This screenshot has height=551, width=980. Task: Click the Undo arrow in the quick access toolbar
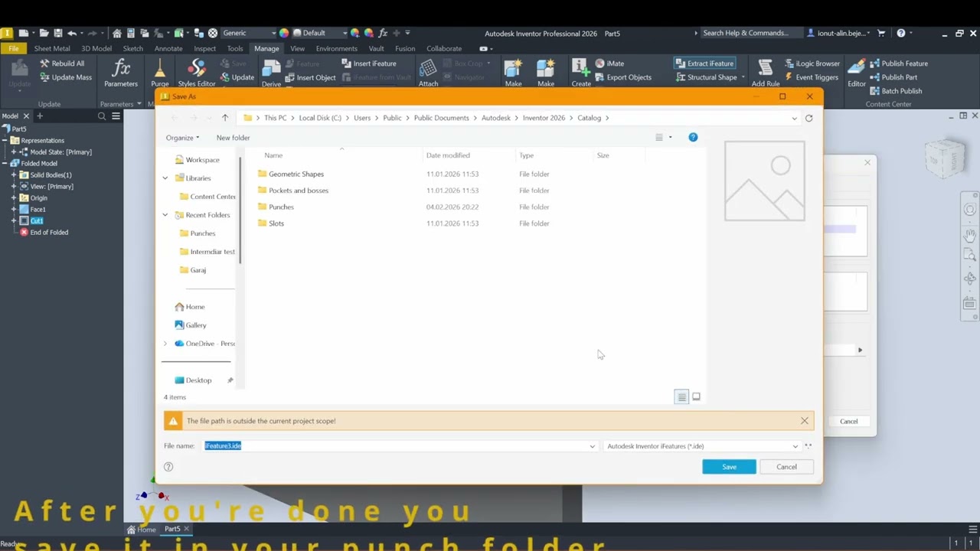point(72,33)
